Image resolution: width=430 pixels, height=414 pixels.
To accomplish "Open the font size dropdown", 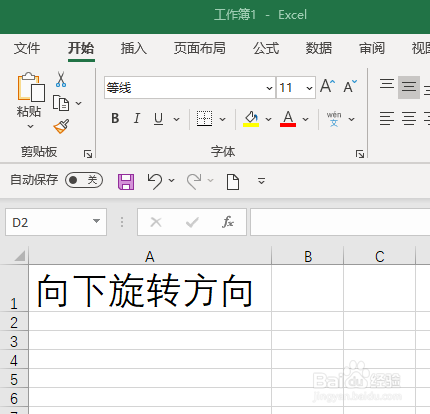I will click(309, 88).
